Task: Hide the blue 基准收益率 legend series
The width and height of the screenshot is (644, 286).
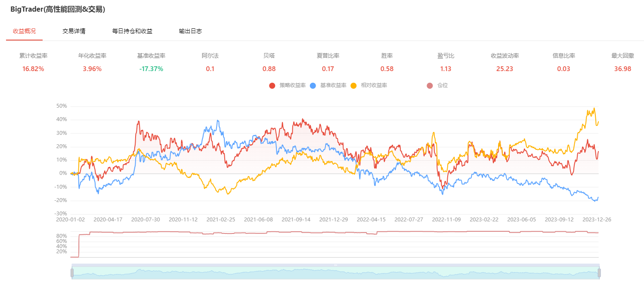Action: click(313, 86)
